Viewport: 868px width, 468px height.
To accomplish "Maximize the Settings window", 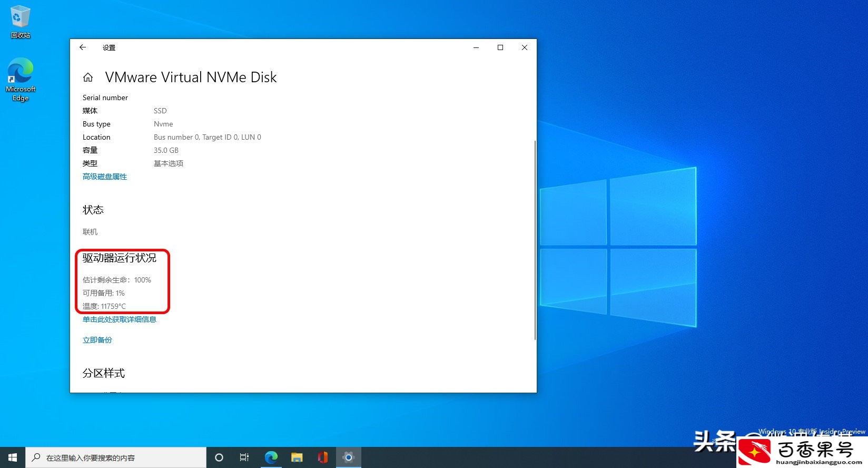I will pyautogui.click(x=500, y=47).
